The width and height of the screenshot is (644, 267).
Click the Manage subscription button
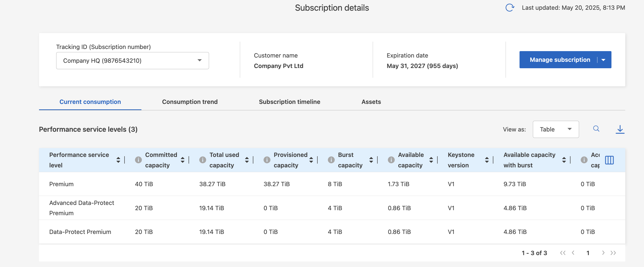(x=559, y=60)
